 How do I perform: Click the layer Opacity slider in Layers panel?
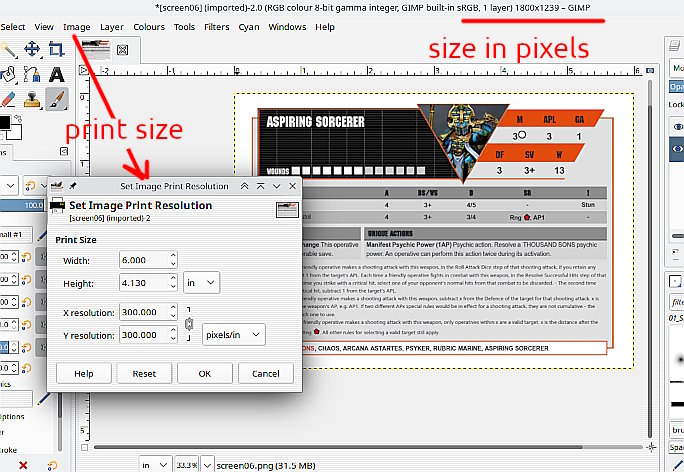click(x=677, y=87)
